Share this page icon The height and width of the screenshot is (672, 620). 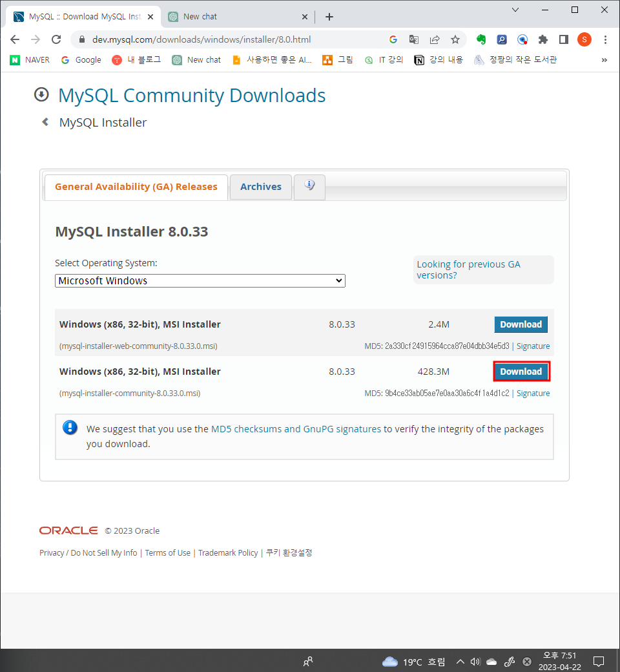(x=435, y=39)
